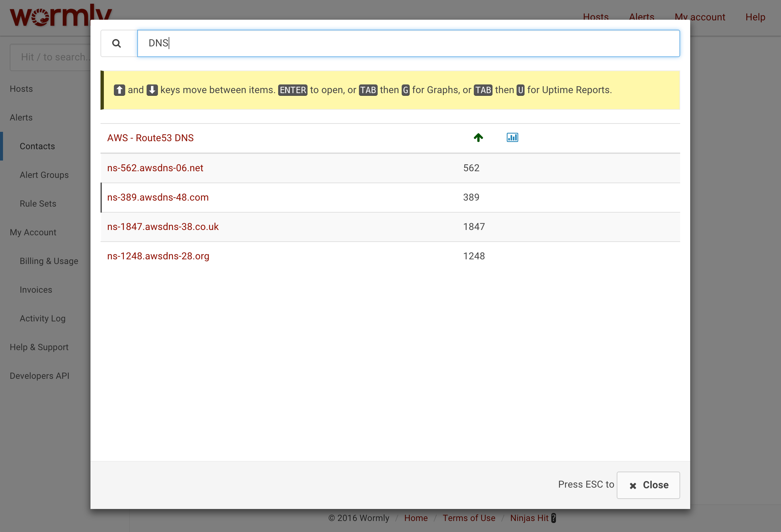Image resolution: width=781 pixels, height=532 pixels.
Task: Open the AWS - Route53 DNS result
Action: point(150,138)
